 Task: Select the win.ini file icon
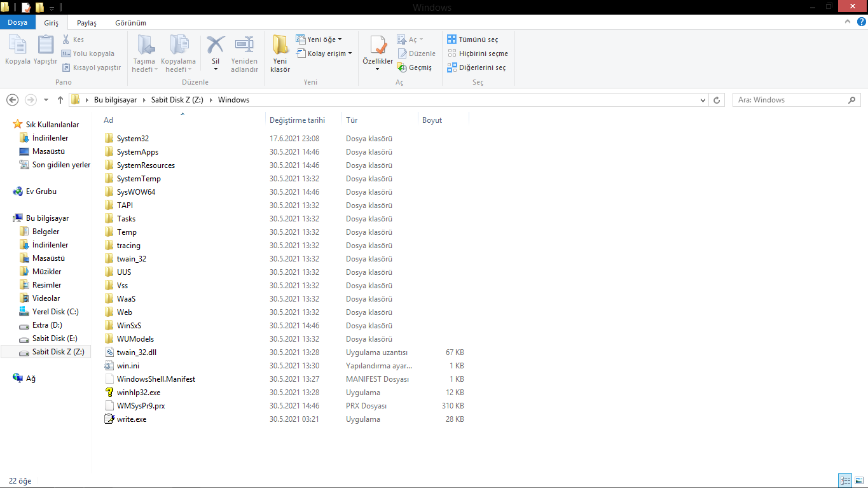click(109, 365)
